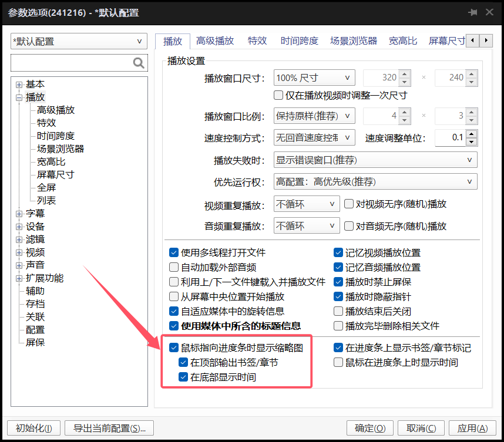504x442 pixels.
Task: Expand the 字幕 tree node
Action: [19, 214]
